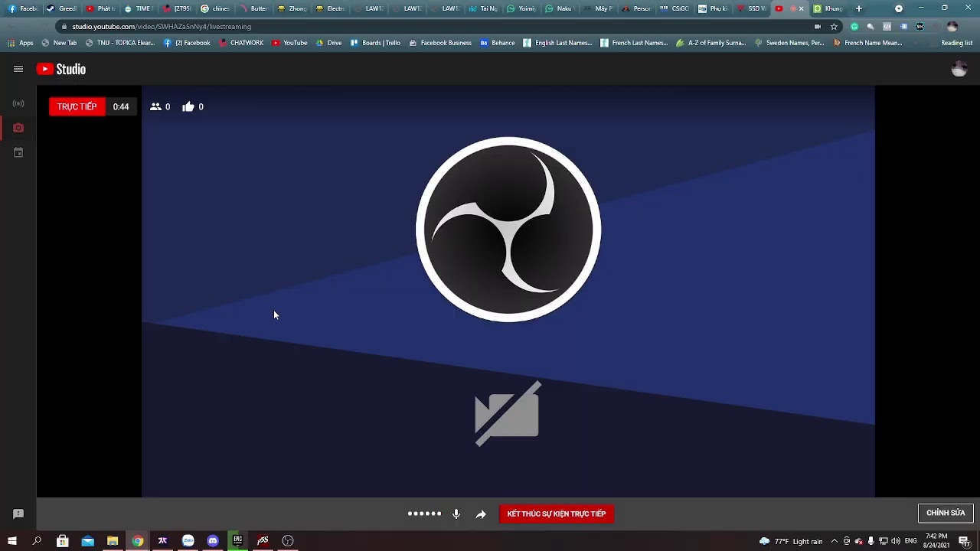Open the ENG language switcher
The image size is (980, 551).
tap(911, 541)
